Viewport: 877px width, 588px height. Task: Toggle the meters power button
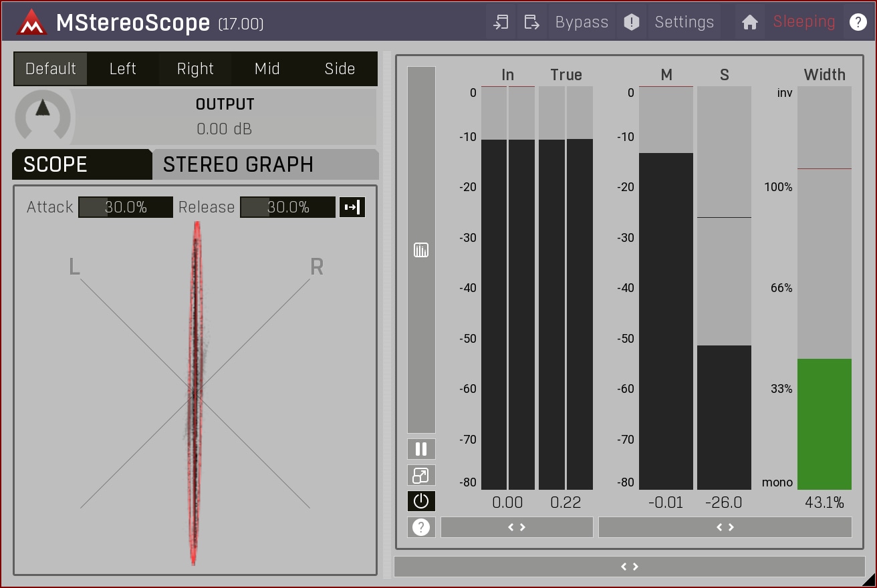click(421, 501)
